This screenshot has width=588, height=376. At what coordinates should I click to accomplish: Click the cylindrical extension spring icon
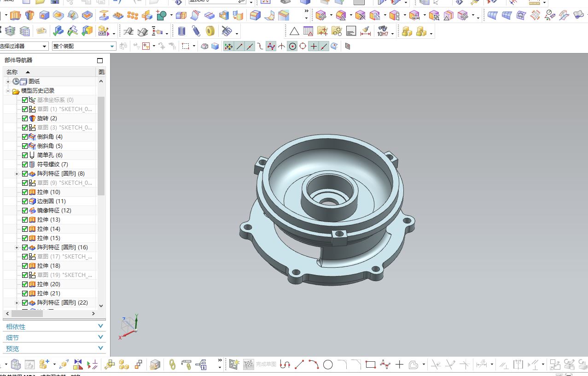click(196, 31)
